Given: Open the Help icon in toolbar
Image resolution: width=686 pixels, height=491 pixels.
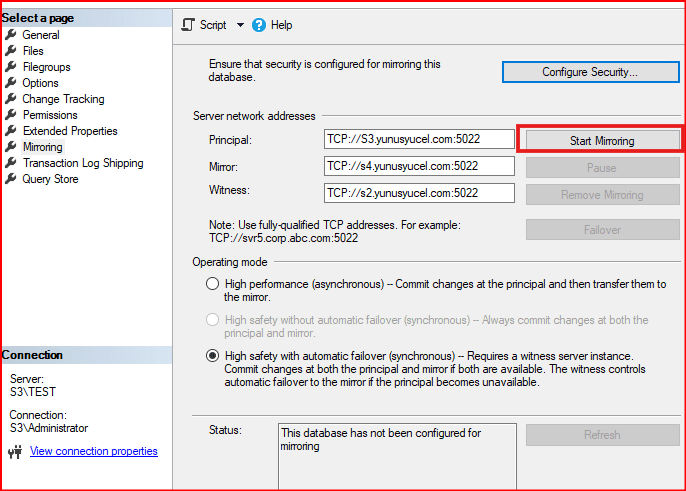Looking at the screenshot, I should point(259,25).
